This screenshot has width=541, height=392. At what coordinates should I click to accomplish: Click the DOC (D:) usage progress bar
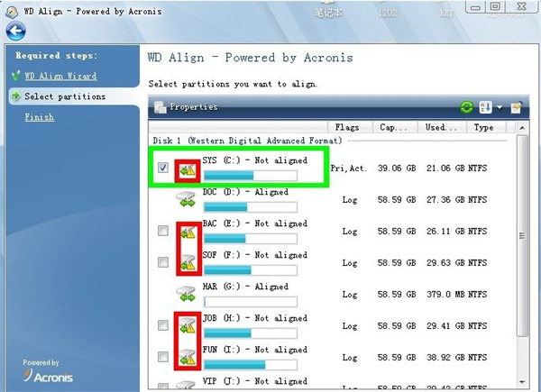251,207
